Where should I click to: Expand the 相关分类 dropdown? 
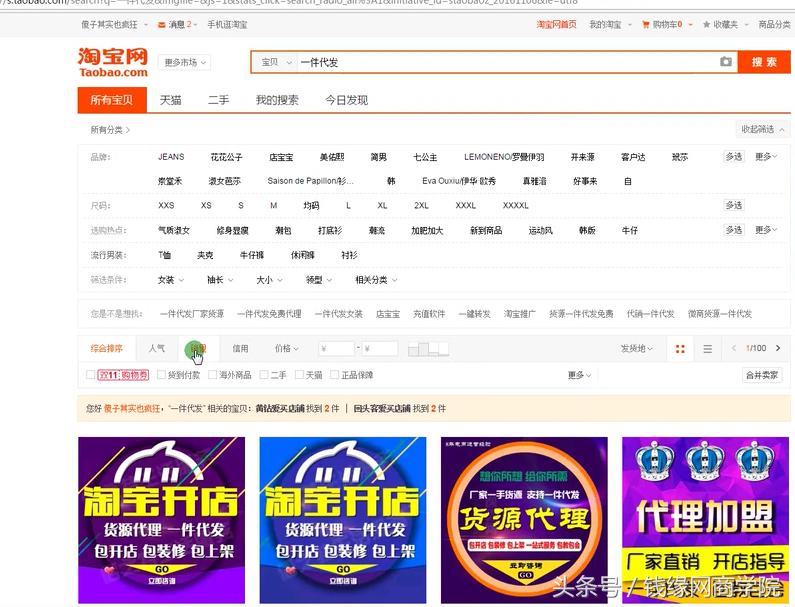point(376,279)
